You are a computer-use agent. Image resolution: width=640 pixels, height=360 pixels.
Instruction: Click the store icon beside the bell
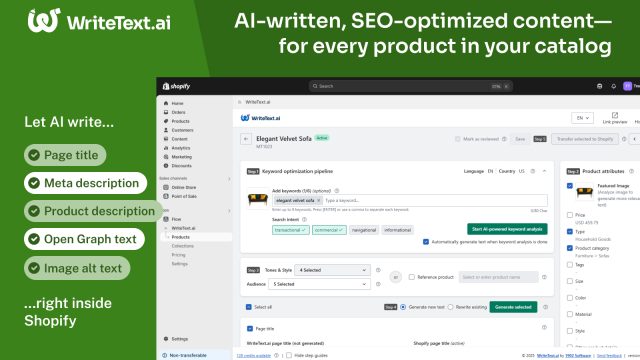[x=600, y=86]
